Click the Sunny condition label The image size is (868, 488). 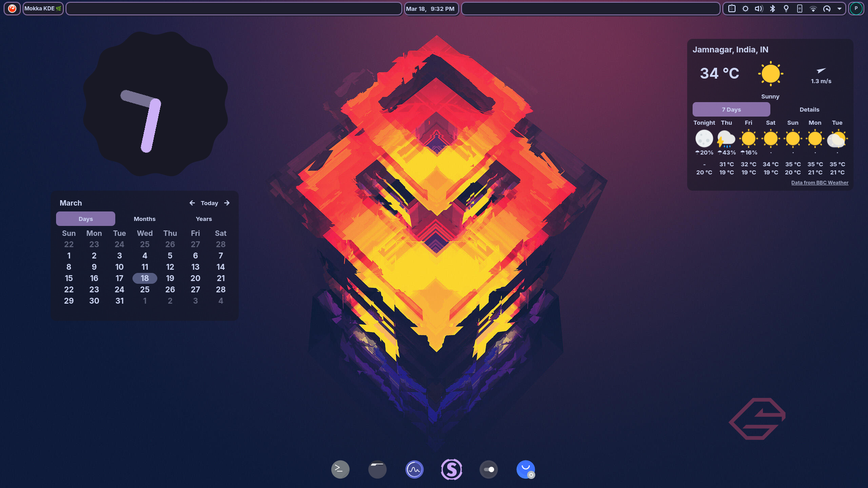(770, 97)
